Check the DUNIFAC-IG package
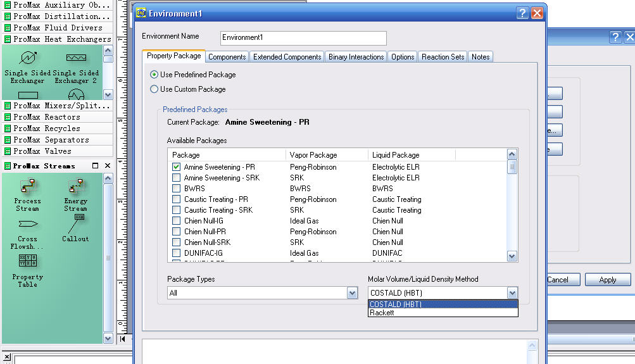Image resolution: width=635 pixels, height=364 pixels. click(176, 253)
